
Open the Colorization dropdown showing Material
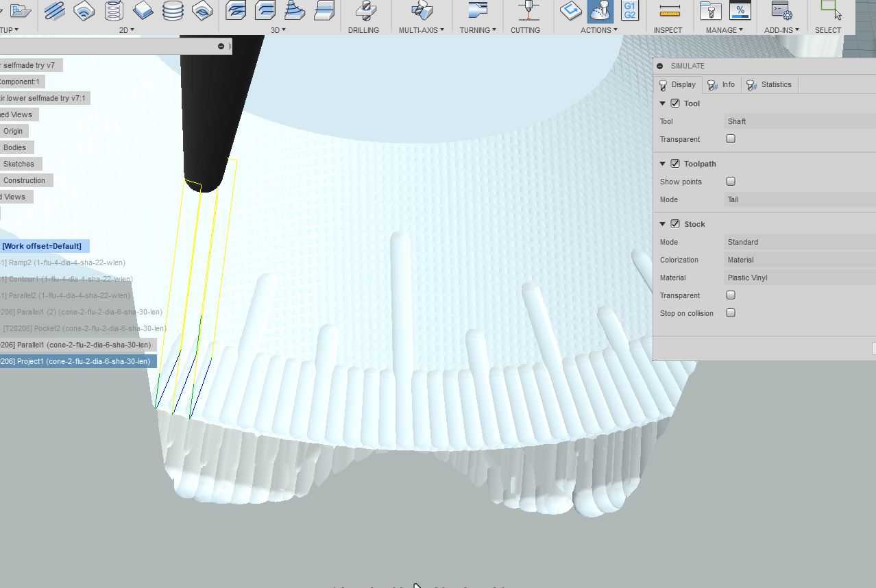coord(800,260)
